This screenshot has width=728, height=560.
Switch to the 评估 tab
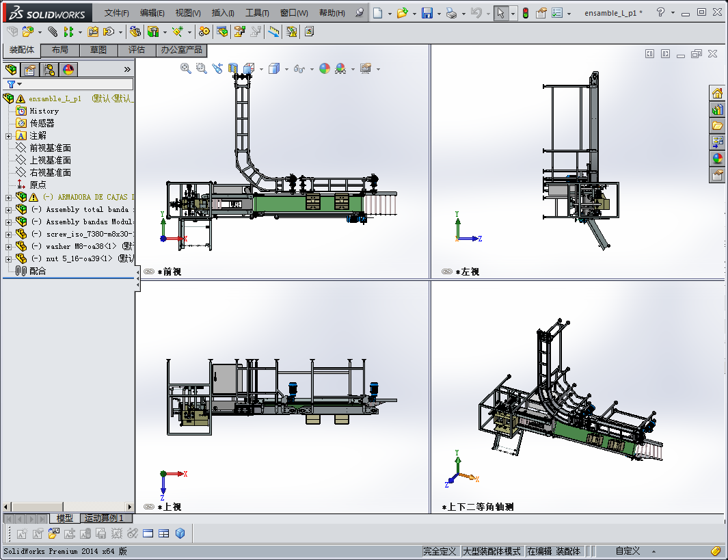137,50
